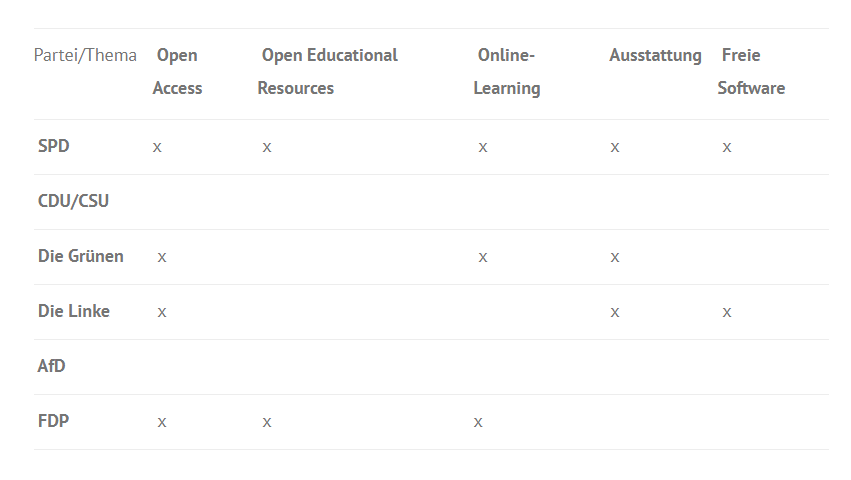
Task: Select the CDU/CSU row label
Action: tap(73, 201)
